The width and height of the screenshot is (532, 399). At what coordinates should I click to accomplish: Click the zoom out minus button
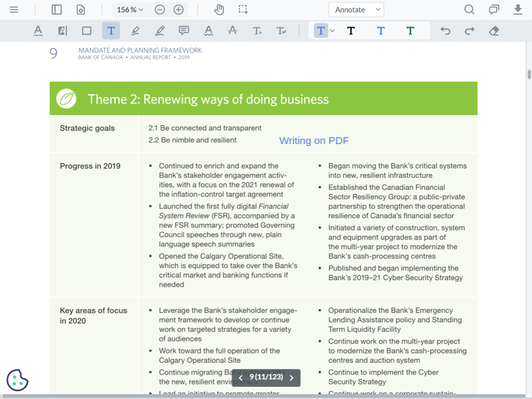(x=160, y=10)
